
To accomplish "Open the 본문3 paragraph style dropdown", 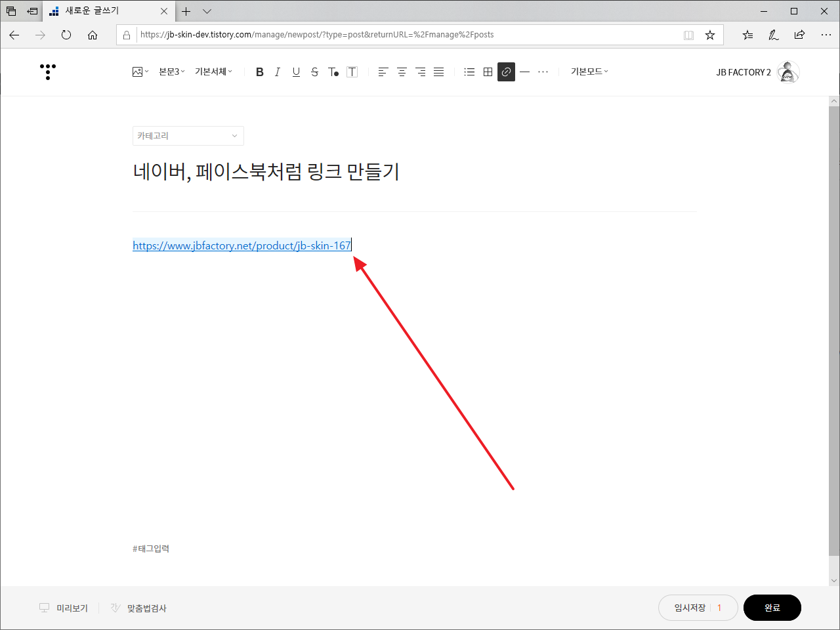I will coord(172,72).
